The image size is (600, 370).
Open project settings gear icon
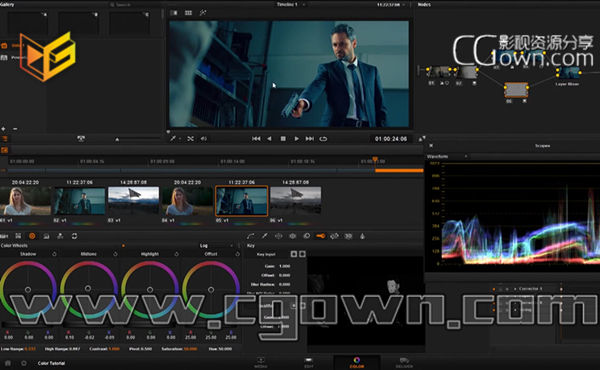(24, 363)
